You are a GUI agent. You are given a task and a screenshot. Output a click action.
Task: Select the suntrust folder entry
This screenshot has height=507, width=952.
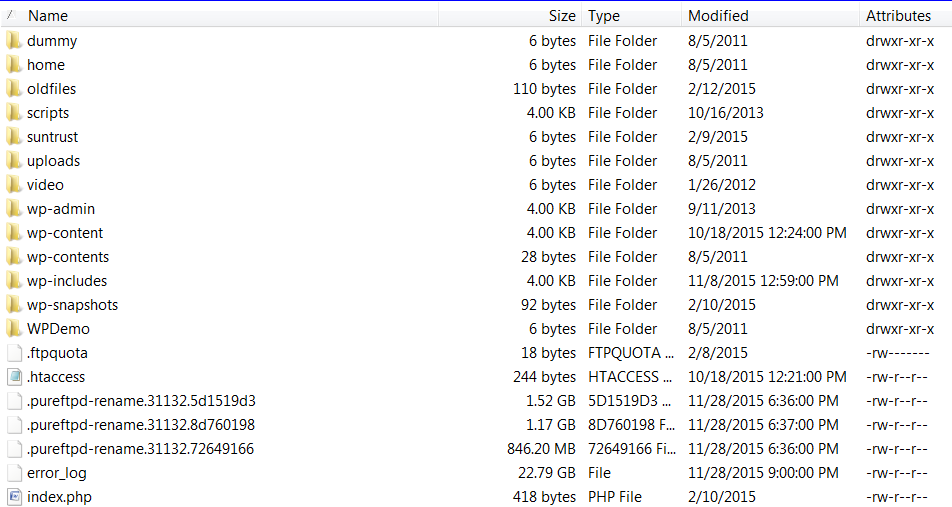point(52,137)
